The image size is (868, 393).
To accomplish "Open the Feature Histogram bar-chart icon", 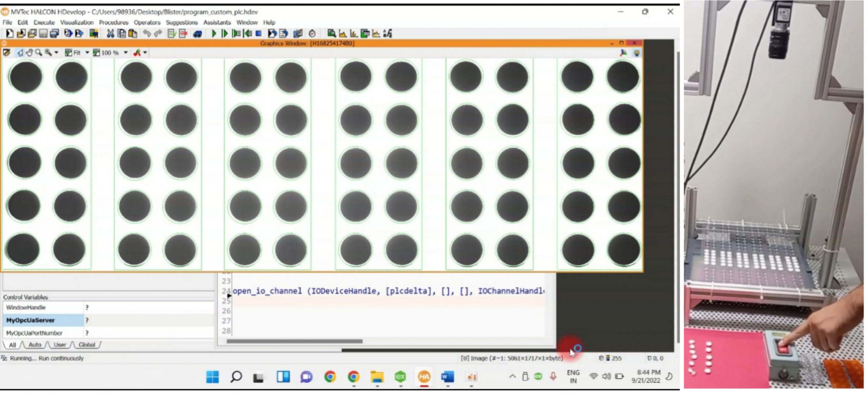I will 354,34.
